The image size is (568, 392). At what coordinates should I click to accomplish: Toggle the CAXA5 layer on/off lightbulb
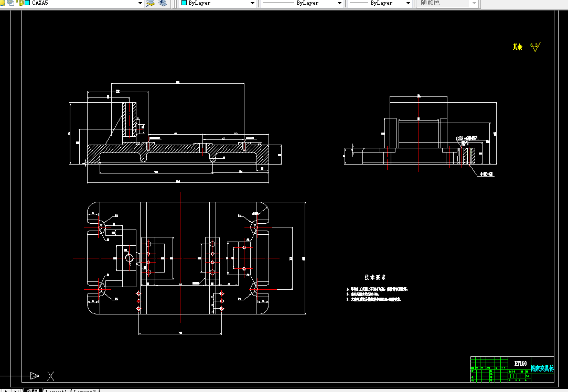[2, 3]
